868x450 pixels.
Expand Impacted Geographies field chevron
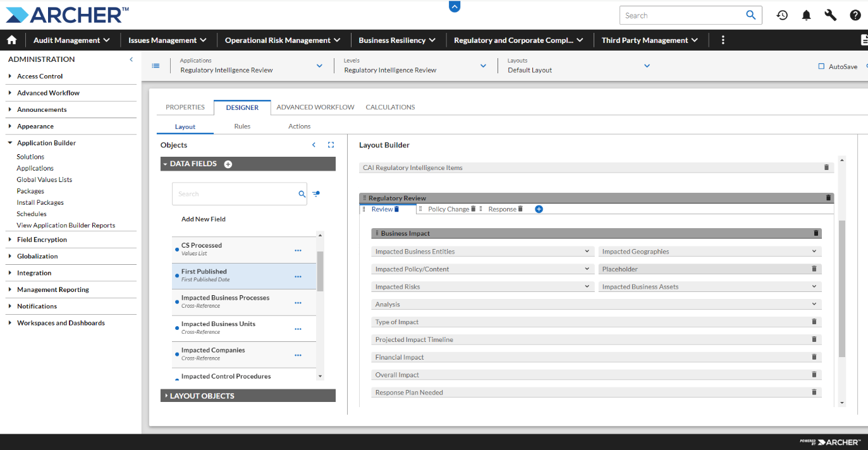coord(814,251)
